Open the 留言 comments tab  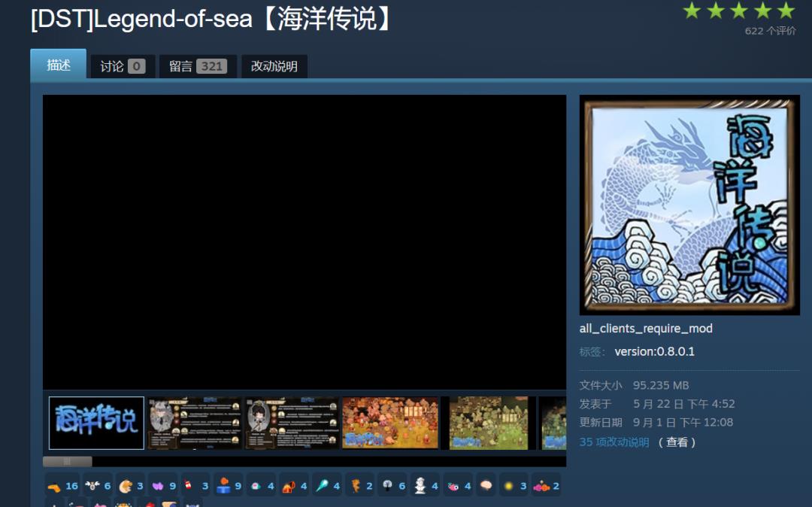click(x=198, y=66)
